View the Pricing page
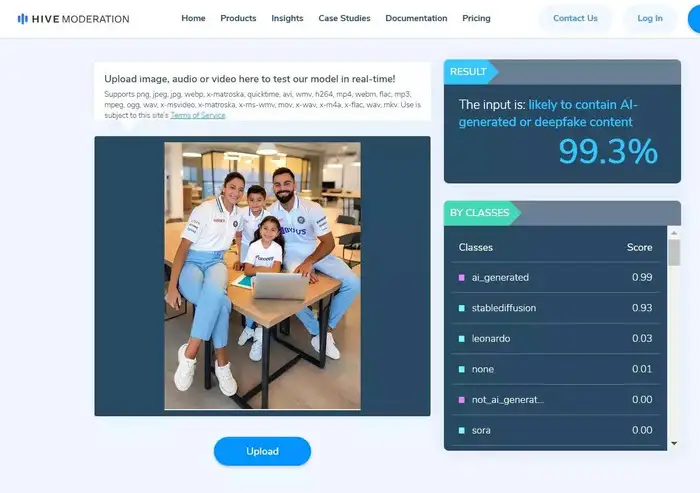The image size is (700, 493). [x=476, y=18]
